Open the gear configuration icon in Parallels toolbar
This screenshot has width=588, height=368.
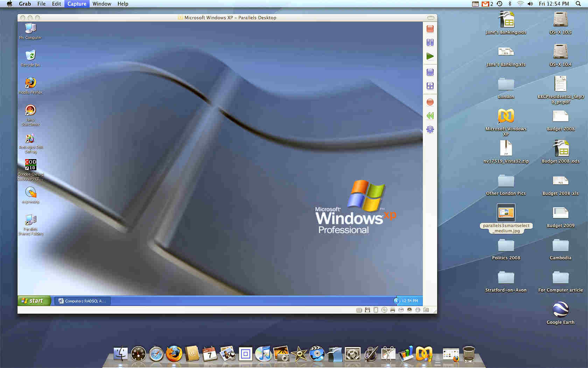point(430,129)
